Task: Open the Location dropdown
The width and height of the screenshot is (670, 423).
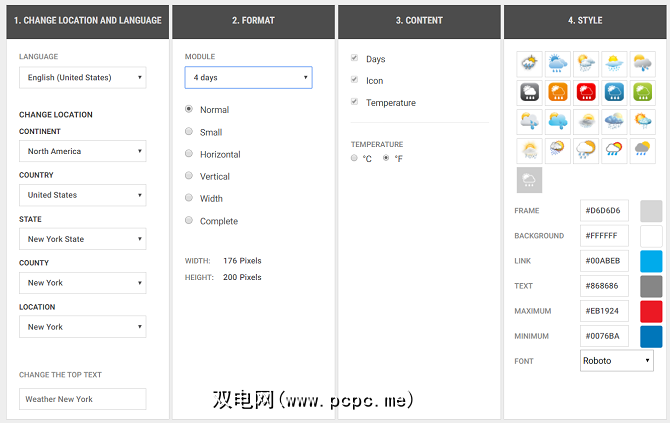Action: 82,326
